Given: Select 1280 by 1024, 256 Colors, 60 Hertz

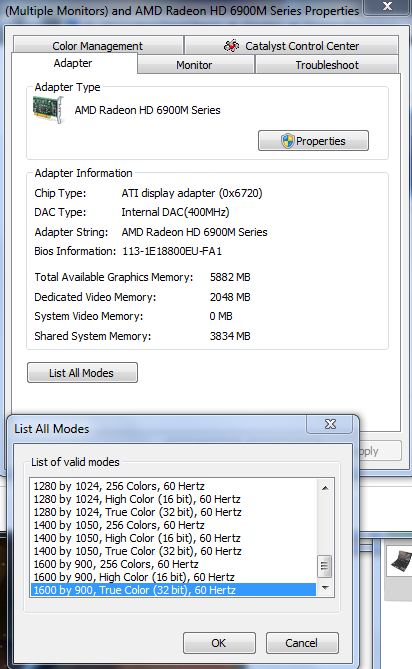Looking at the screenshot, I should click(173, 486).
